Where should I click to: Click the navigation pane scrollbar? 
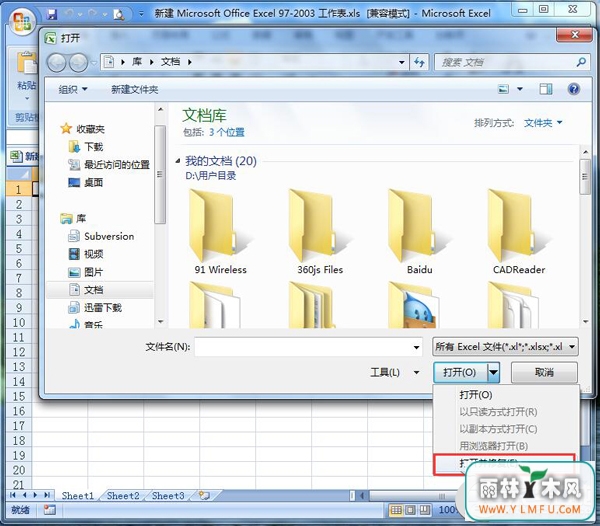point(160,174)
